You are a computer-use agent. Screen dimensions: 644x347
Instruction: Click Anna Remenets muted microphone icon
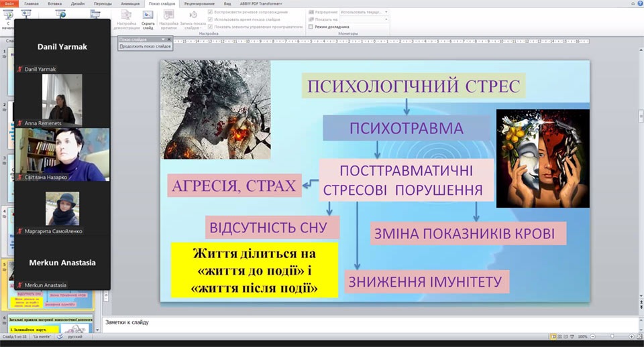pos(19,123)
